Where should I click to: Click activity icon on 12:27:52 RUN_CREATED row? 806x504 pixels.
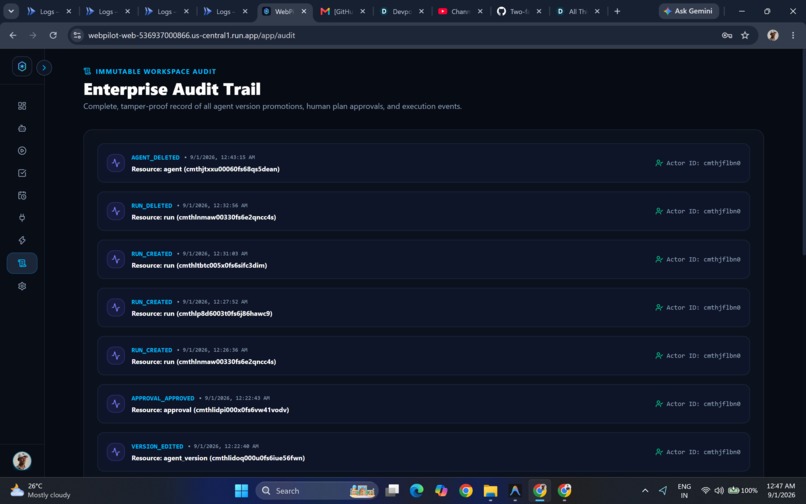click(116, 308)
